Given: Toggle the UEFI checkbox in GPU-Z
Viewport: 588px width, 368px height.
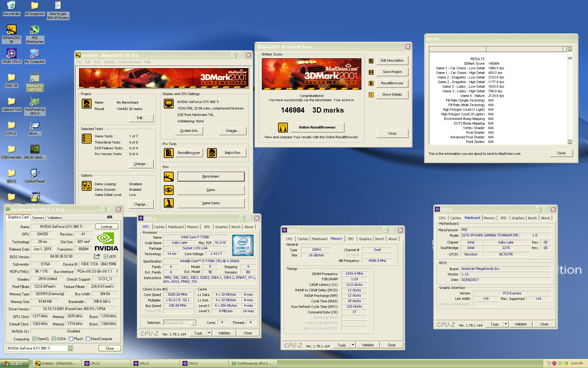Looking at the screenshot, I should (106, 257).
